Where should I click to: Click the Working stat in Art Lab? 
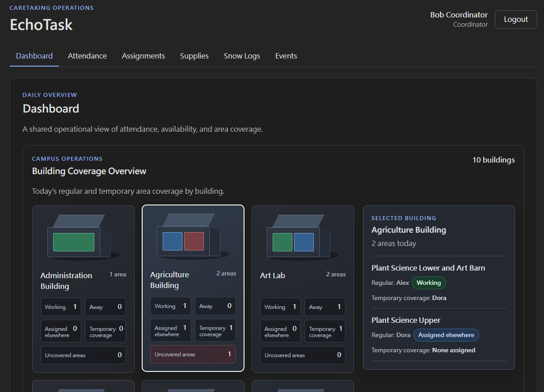tap(280, 307)
